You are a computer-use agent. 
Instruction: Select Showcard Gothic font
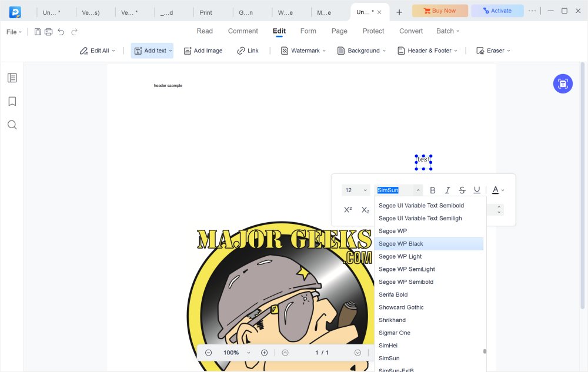[429, 307]
